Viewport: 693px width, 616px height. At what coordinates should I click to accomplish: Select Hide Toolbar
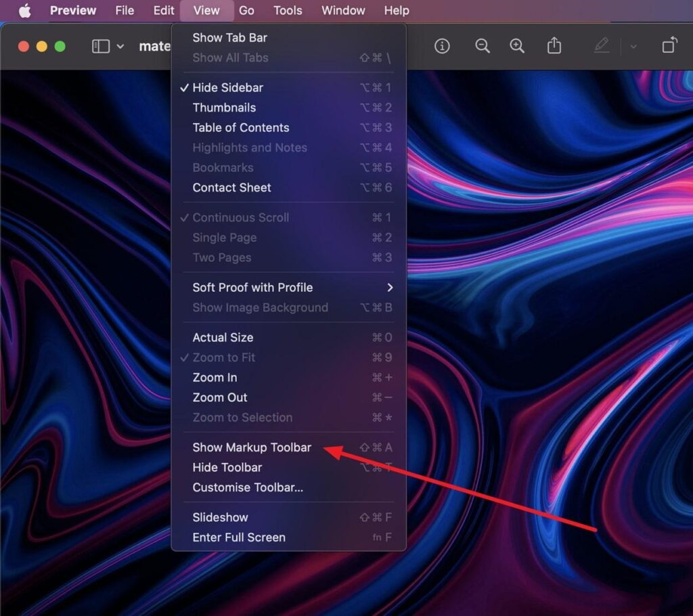(288, 468)
